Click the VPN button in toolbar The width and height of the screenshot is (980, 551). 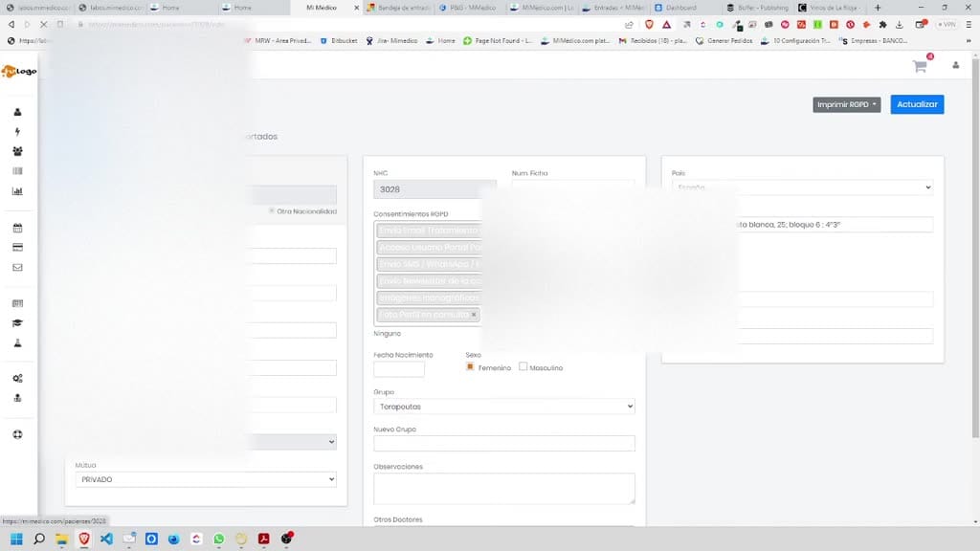(947, 24)
